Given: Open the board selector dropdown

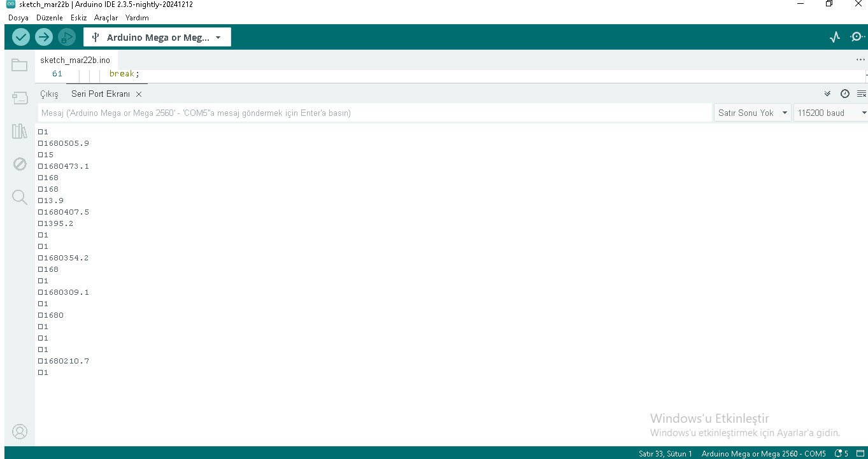Looking at the screenshot, I should click(157, 37).
